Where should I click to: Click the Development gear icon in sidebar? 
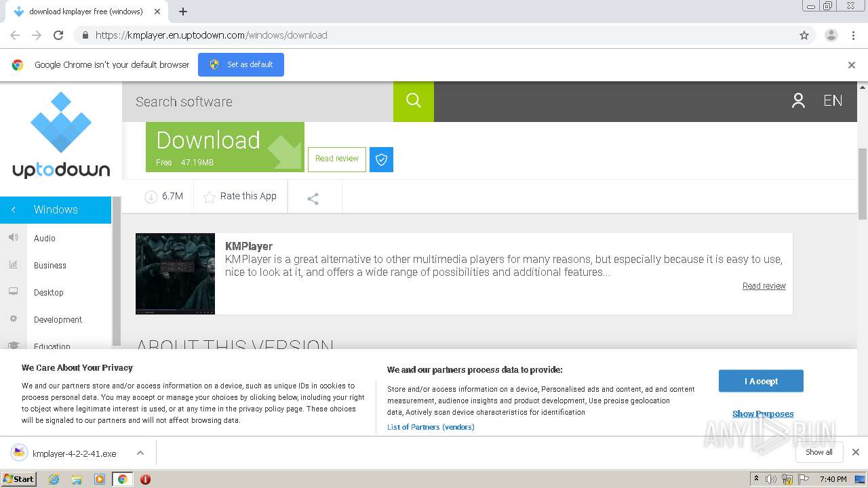coord(13,319)
